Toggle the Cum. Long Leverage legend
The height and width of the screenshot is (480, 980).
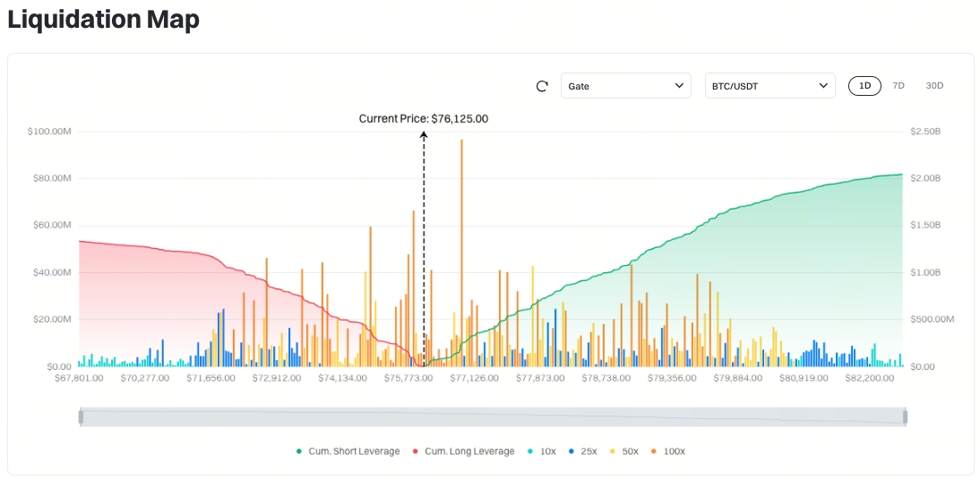pyautogui.click(x=463, y=451)
